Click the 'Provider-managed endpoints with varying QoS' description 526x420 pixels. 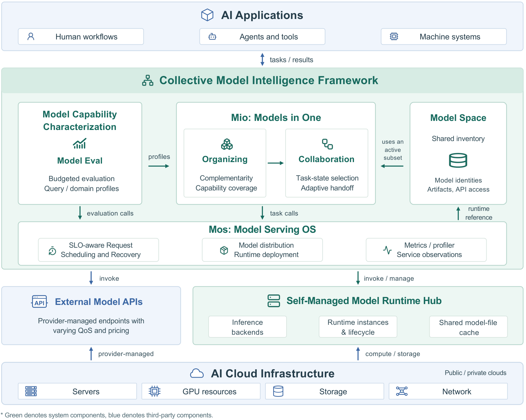point(91,326)
